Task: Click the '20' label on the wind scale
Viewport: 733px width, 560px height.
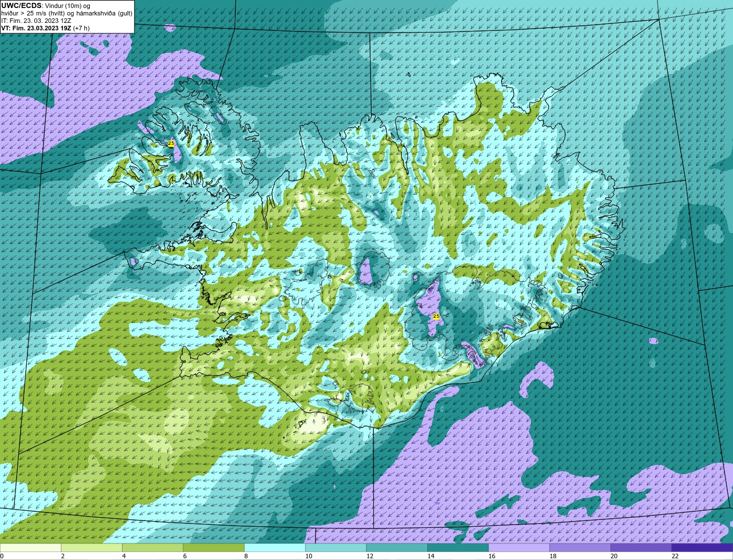Action: [x=614, y=556]
